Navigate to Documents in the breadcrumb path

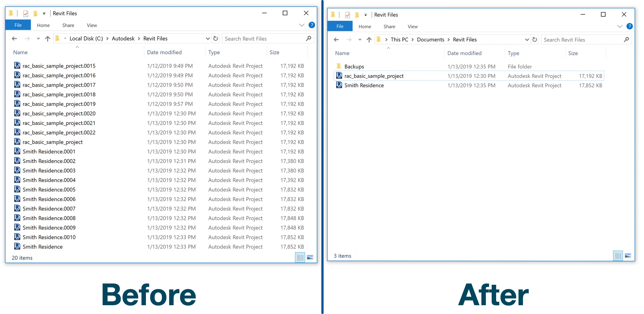(430, 40)
